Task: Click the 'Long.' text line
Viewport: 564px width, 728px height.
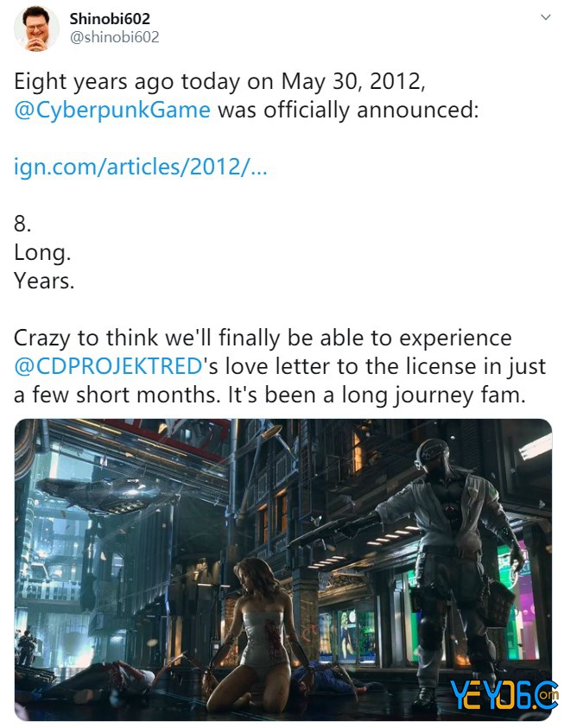Action: coord(42,252)
